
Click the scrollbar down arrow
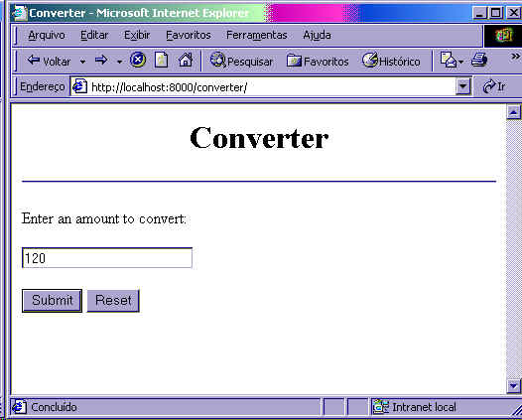(514, 386)
